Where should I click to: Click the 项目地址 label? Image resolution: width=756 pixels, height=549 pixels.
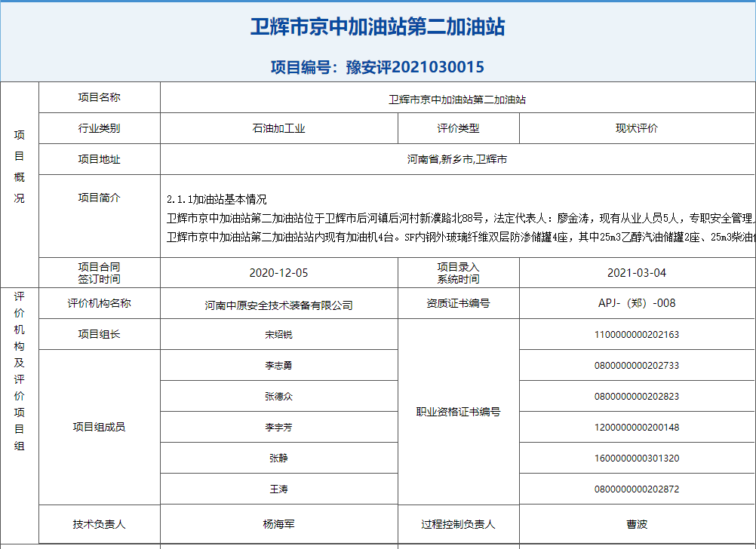pos(100,159)
